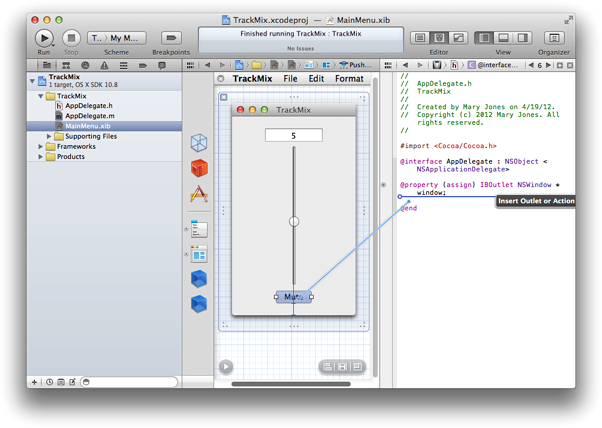Open the Format menu in the menu bar design
Viewport: 602px width, 428px height.
tap(349, 79)
